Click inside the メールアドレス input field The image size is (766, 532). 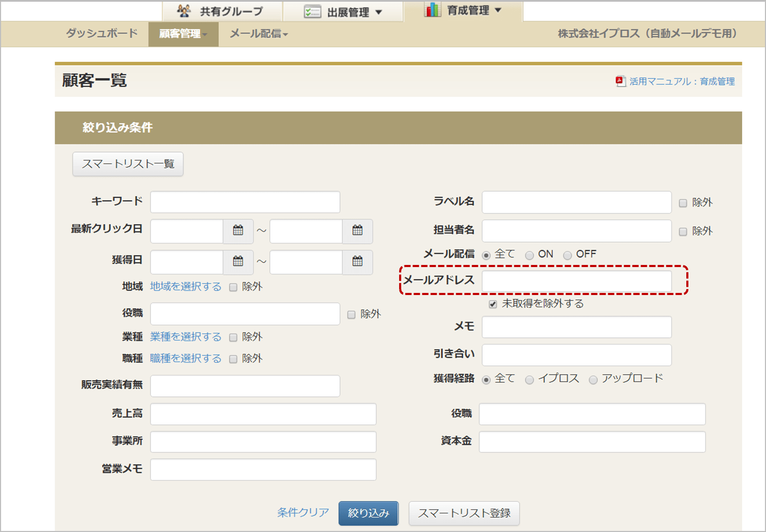tap(576, 281)
